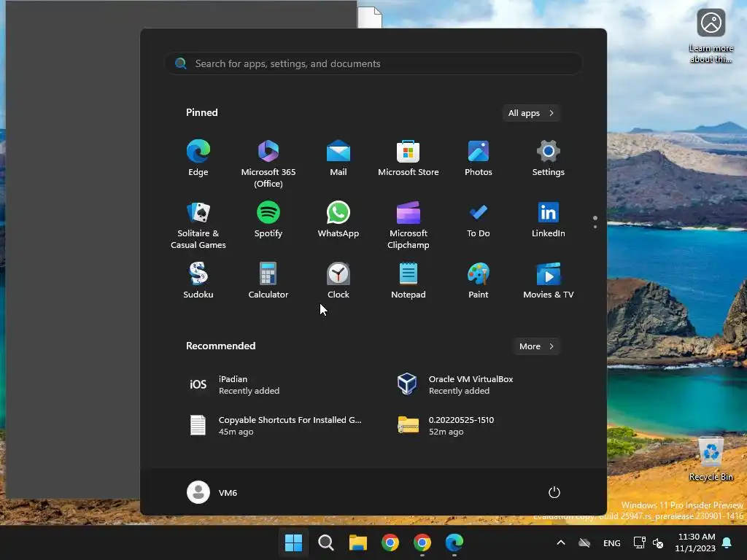Open the Edge pinned app

click(x=198, y=158)
